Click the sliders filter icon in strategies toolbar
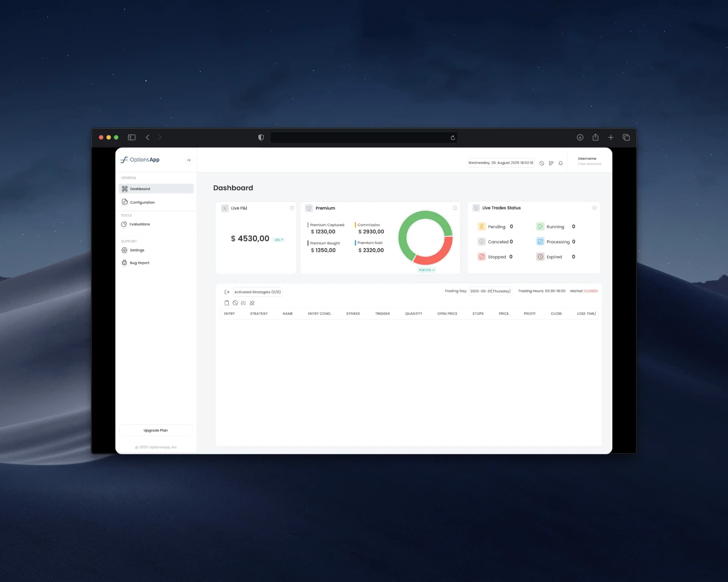Viewport: 728px width, 582px height. tap(243, 303)
